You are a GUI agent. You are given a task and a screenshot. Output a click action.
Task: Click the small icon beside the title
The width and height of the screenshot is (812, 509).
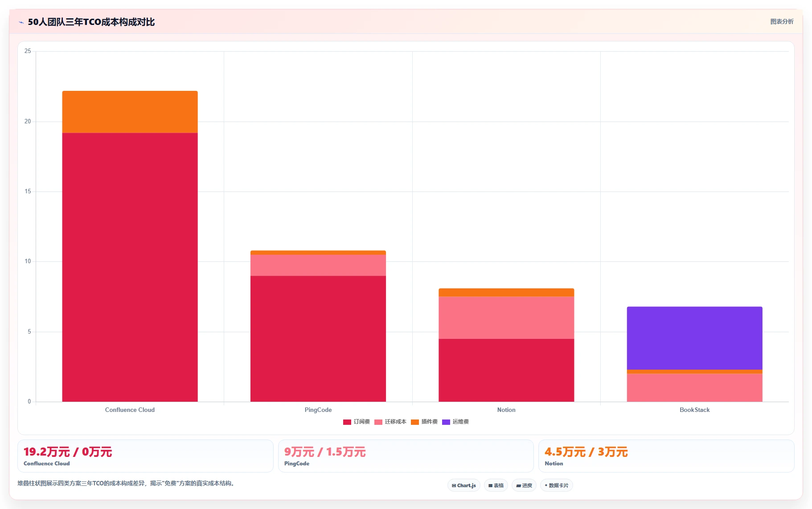pos(21,22)
